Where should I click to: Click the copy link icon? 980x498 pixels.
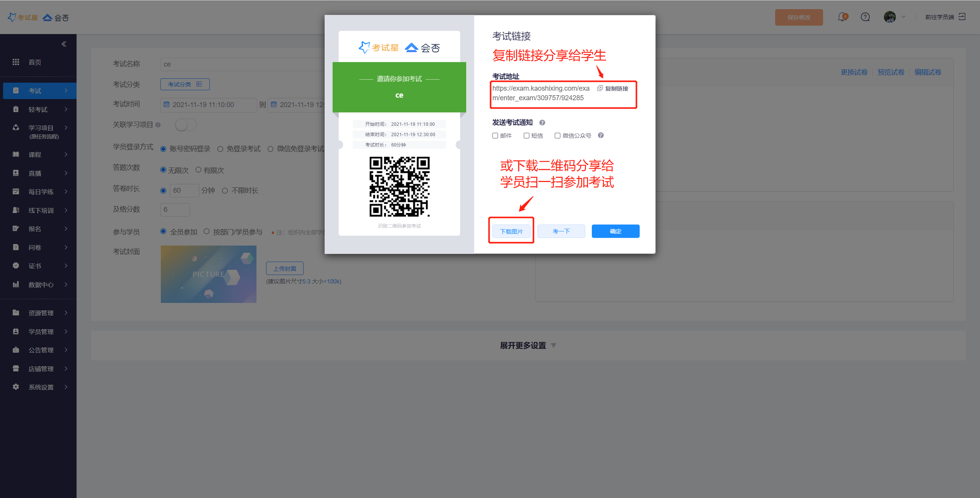coord(600,88)
